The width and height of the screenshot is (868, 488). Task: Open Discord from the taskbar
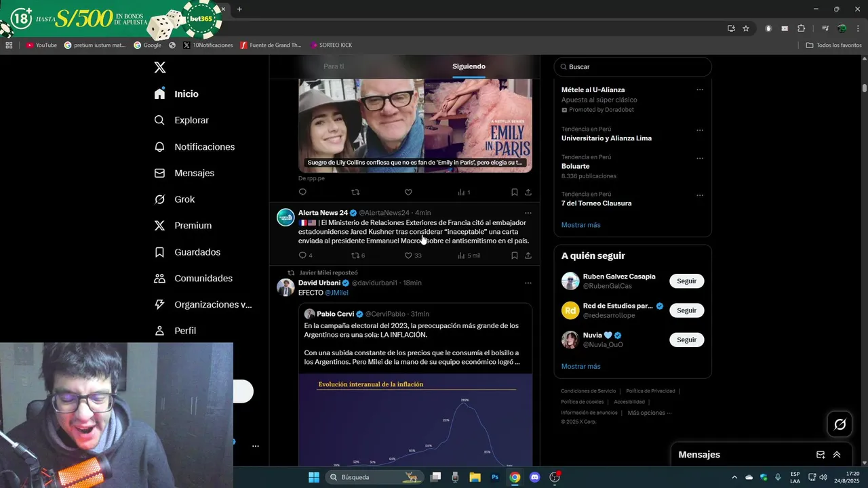tap(534, 477)
